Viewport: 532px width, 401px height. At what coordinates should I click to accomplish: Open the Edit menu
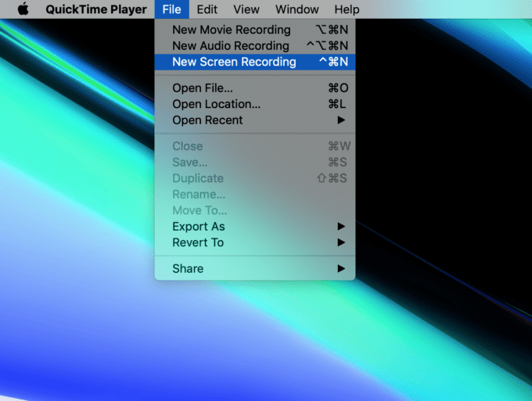[x=207, y=9]
